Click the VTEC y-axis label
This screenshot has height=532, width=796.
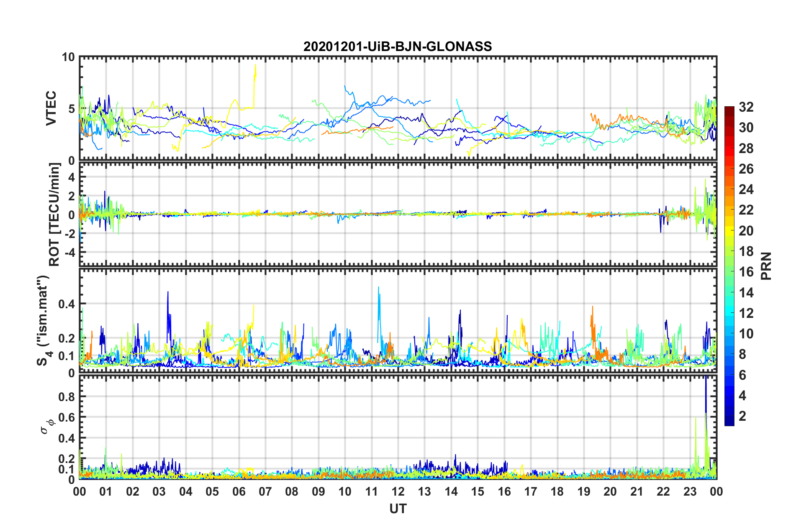click(x=51, y=108)
